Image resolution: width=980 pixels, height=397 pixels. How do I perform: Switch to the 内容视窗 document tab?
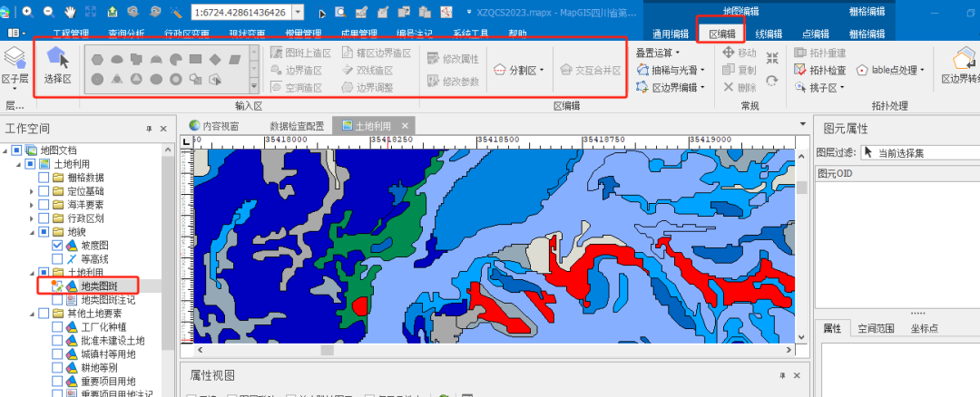coord(213,125)
